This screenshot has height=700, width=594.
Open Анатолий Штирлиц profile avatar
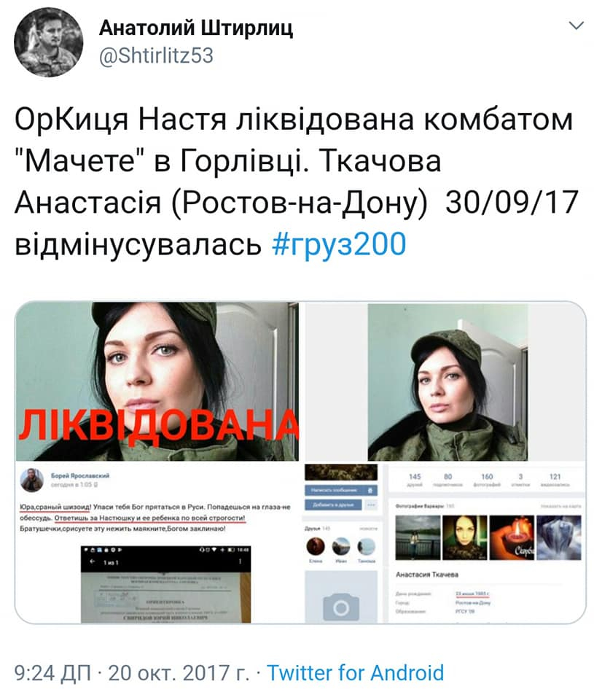click(x=48, y=42)
